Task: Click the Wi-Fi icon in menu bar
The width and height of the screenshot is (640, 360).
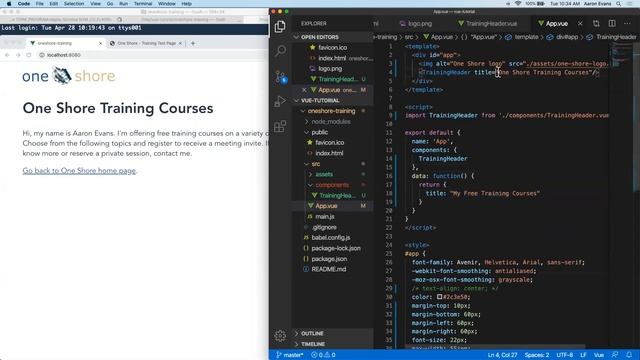Action: pos(518,4)
